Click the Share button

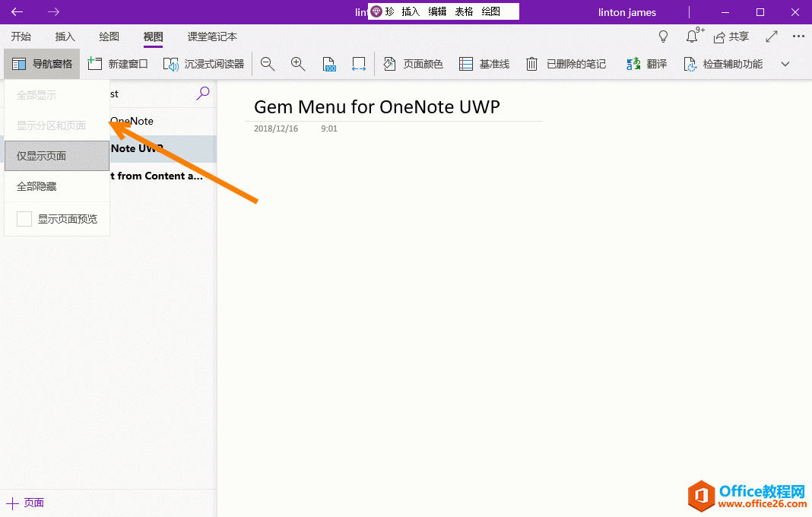729,36
